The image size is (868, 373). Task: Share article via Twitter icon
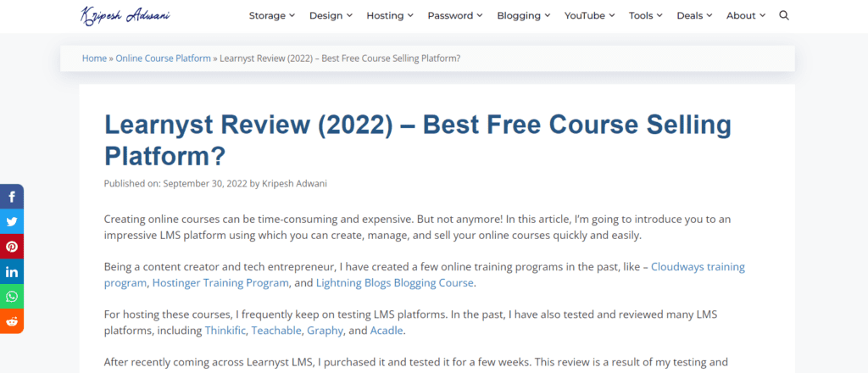click(12, 222)
